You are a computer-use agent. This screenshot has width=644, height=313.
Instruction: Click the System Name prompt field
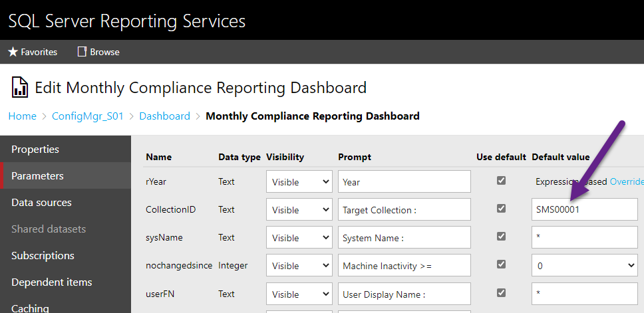[x=404, y=237]
